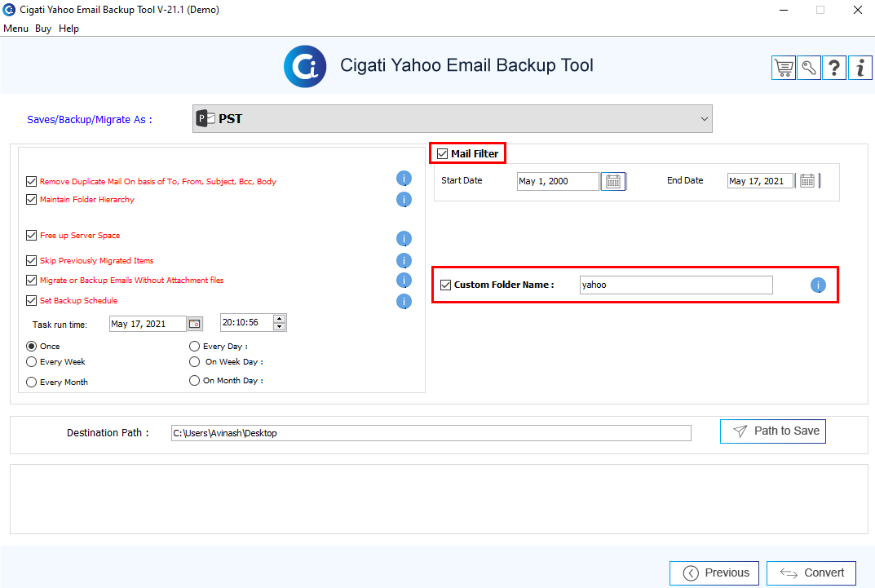This screenshot has height=588, width=875.
Task: Show info for Remove Duplicate Mail option
Action: click(x=404, y=179)
